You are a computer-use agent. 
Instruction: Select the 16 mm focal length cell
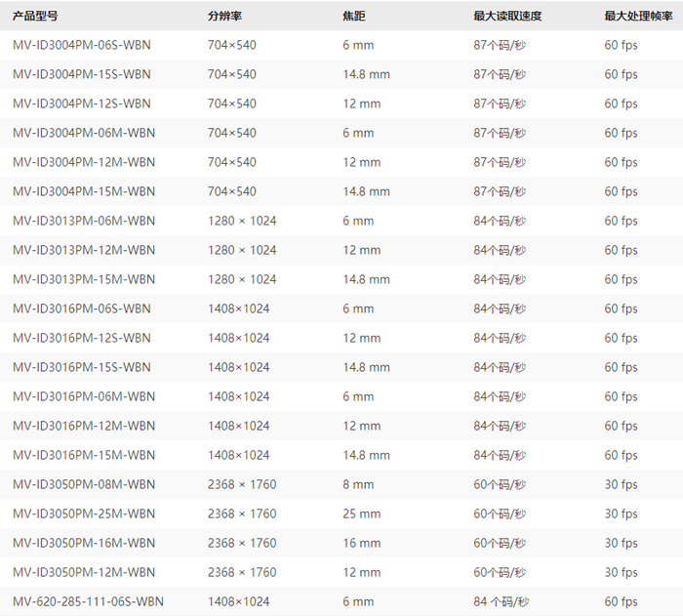point(359,543)
